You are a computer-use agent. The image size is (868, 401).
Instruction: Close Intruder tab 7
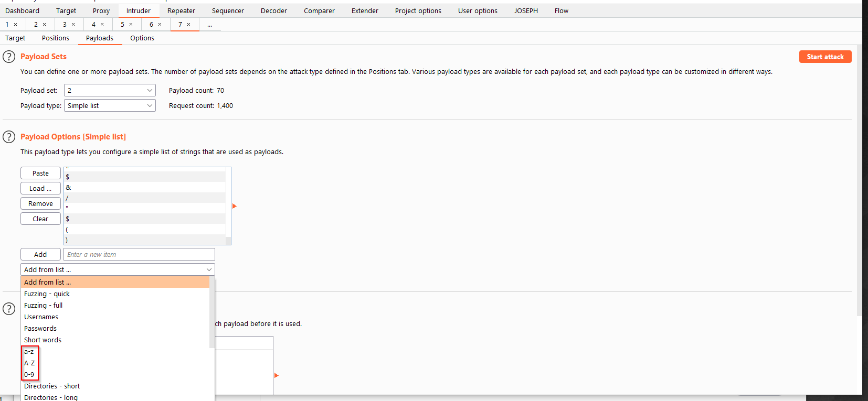point(189,25)
